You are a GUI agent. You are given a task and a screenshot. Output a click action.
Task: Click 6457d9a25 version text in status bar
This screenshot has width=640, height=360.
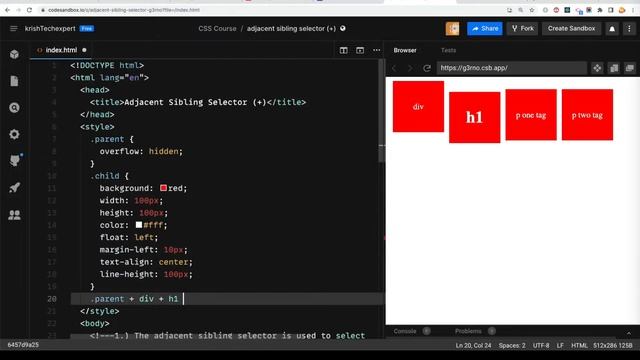[23, 345]
